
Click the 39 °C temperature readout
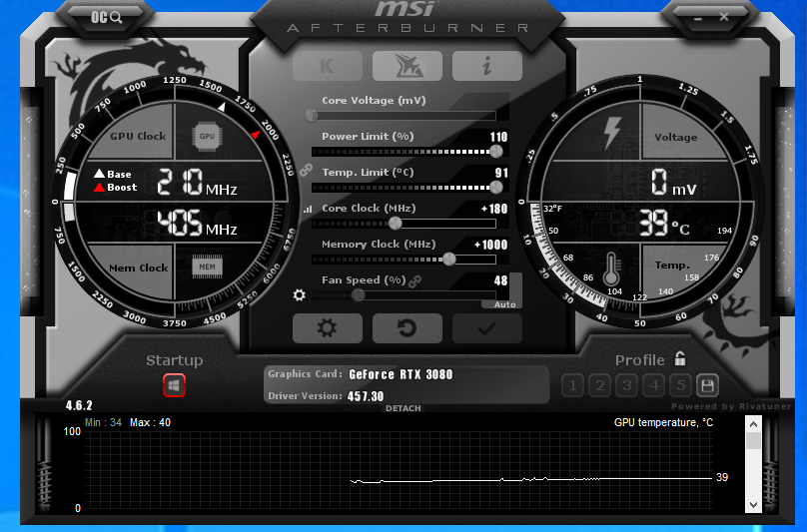[664, 223]
